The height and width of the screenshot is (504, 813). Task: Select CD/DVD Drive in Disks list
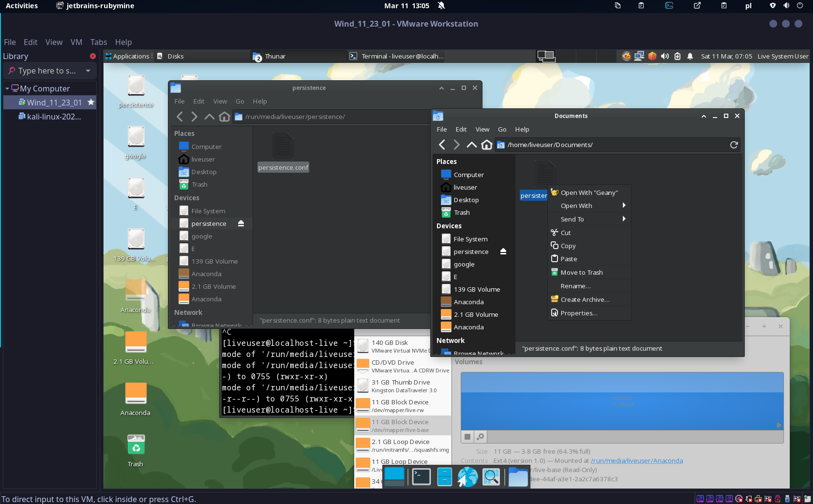(403, 366)
